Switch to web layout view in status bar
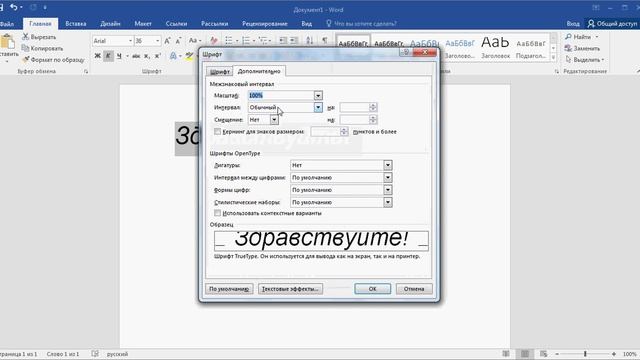The image size is (640, 360). (x=543, y=354)
